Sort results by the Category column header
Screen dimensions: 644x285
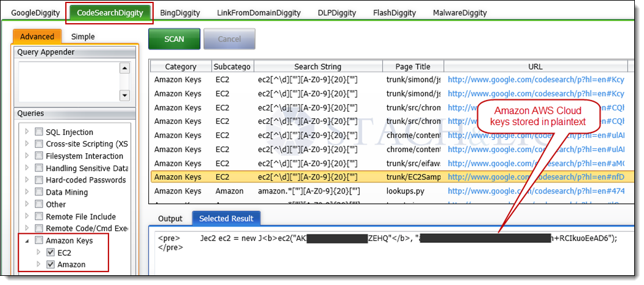click(x=181, y=66)
